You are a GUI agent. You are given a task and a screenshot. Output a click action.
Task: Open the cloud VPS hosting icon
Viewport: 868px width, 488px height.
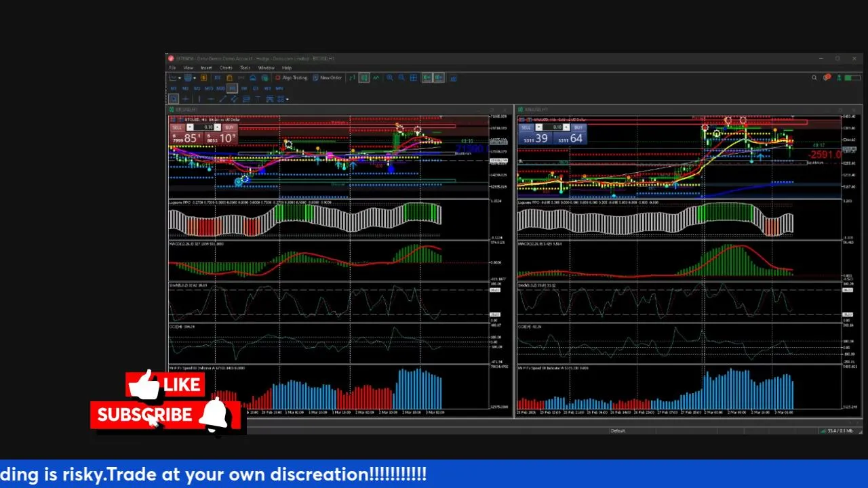(x=253, y=78)
